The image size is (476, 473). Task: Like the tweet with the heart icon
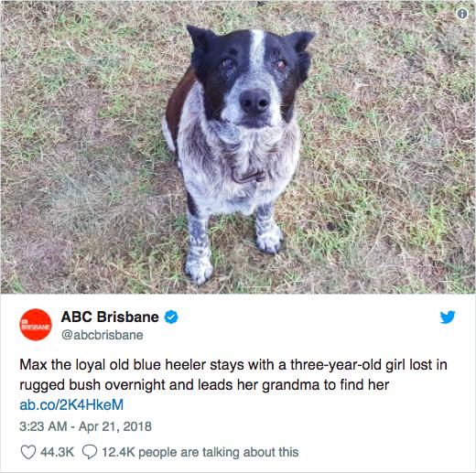27,452
